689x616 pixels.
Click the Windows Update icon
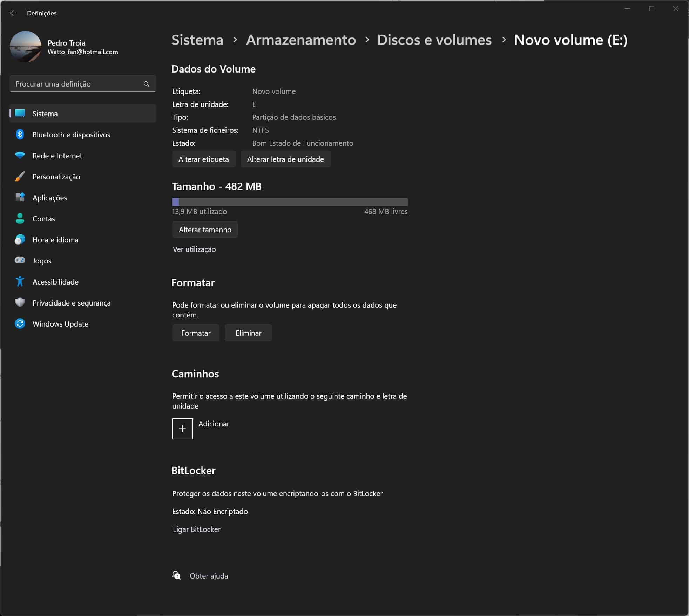pos(20,324)
